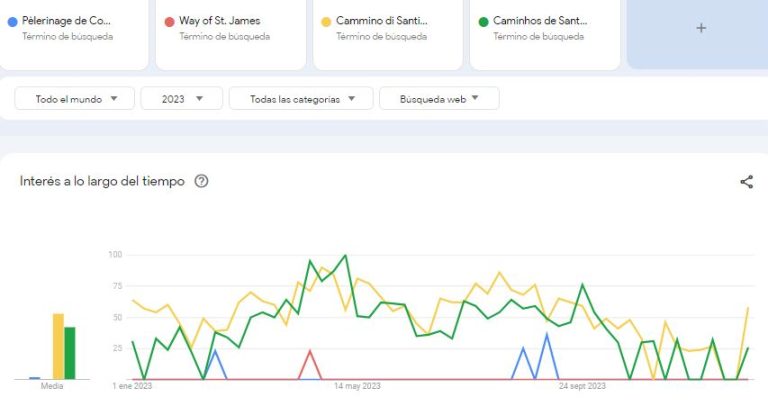Image resolution: width=768 pixels, height=406 pixels.
Task: Open the 2023 time range dropdown
Action: 182,98
